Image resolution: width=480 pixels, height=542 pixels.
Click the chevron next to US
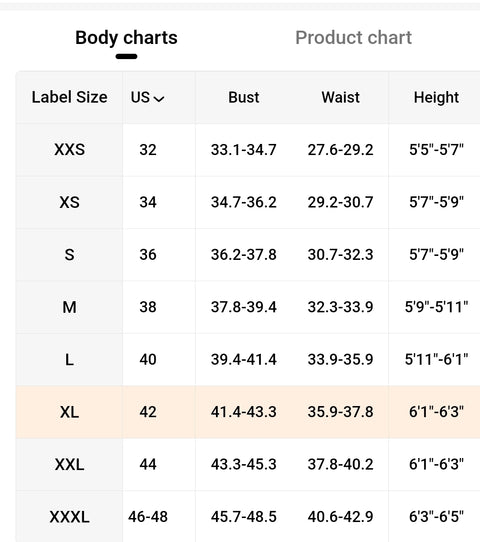(x=159, y=99)
